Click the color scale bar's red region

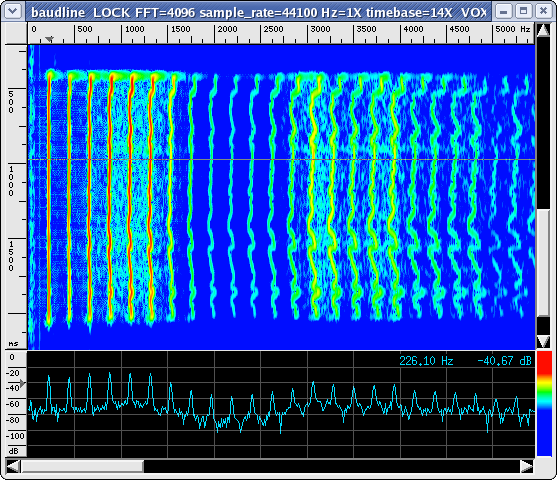[544, 362]
